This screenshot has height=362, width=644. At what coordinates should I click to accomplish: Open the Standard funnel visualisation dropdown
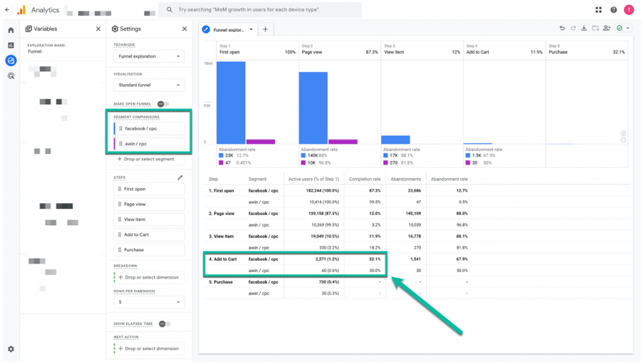pos(149,85)
